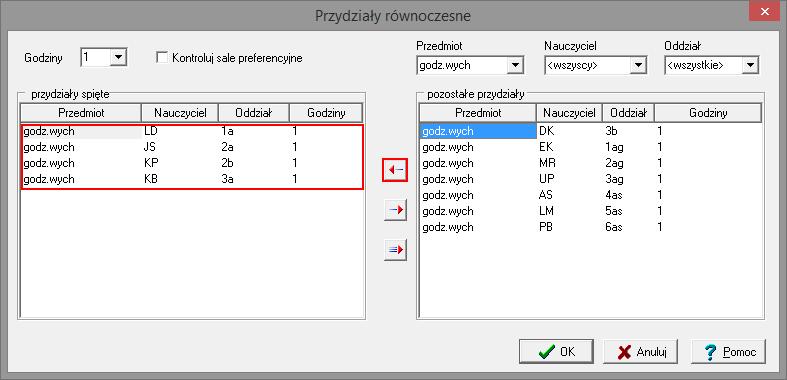Click Oddział header in pozostałe przydziały

[628, 113]
